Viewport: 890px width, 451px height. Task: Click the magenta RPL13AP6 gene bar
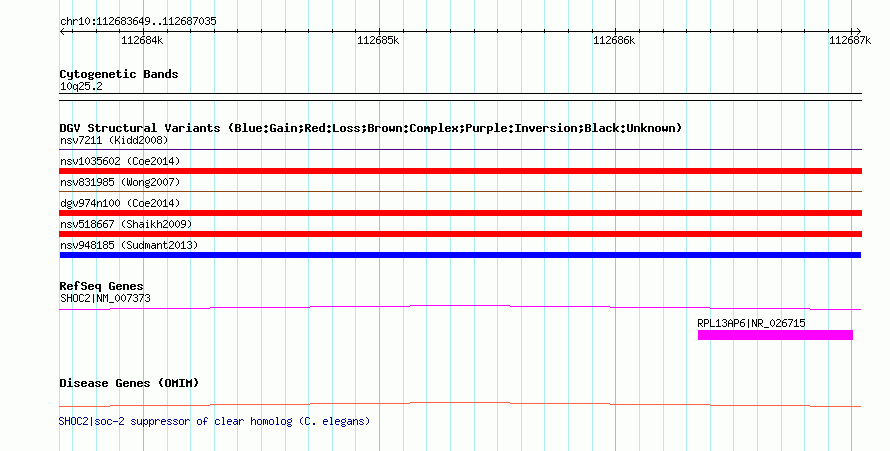(x=775, y=335)
